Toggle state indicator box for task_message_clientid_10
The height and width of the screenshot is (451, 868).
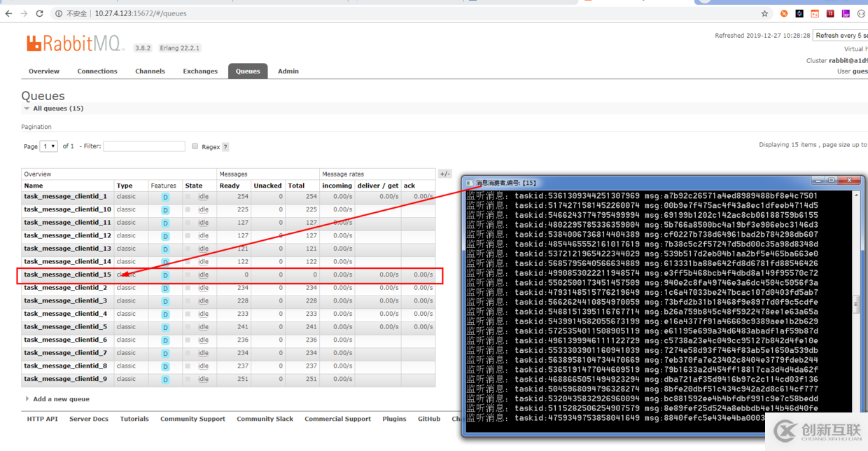(x=188, y=209)
